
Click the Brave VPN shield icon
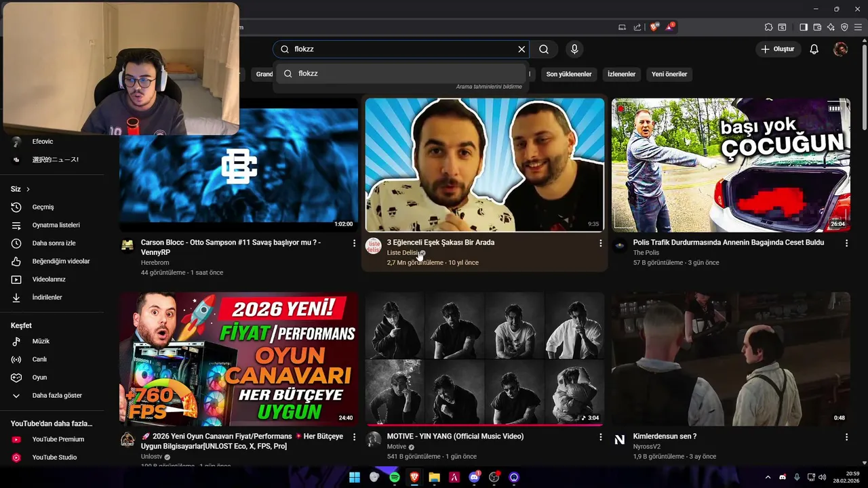(844, 27)
